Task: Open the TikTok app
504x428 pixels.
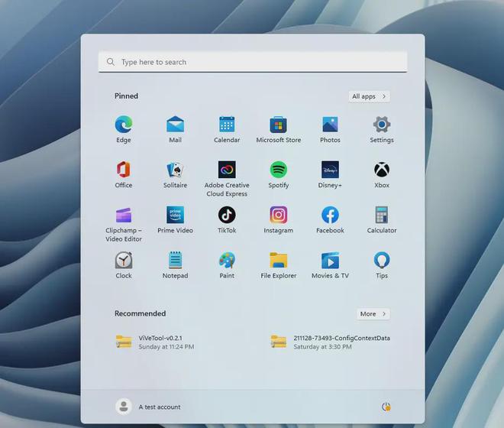Action: click(x=227, y=215)
